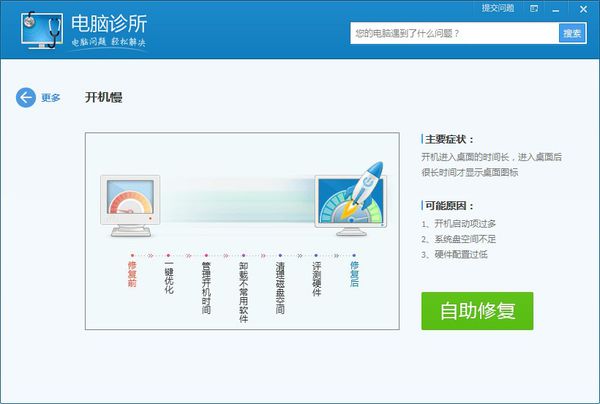Click the 更多 back link
The height and width of the screenshot is (404, 600).
pyautogui.click(x=51, y=98)
